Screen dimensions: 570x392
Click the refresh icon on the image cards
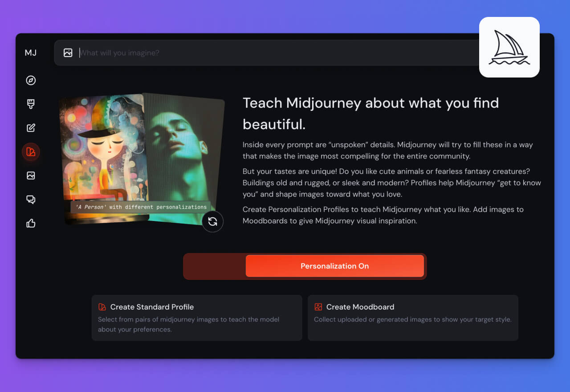pos(212,221)
